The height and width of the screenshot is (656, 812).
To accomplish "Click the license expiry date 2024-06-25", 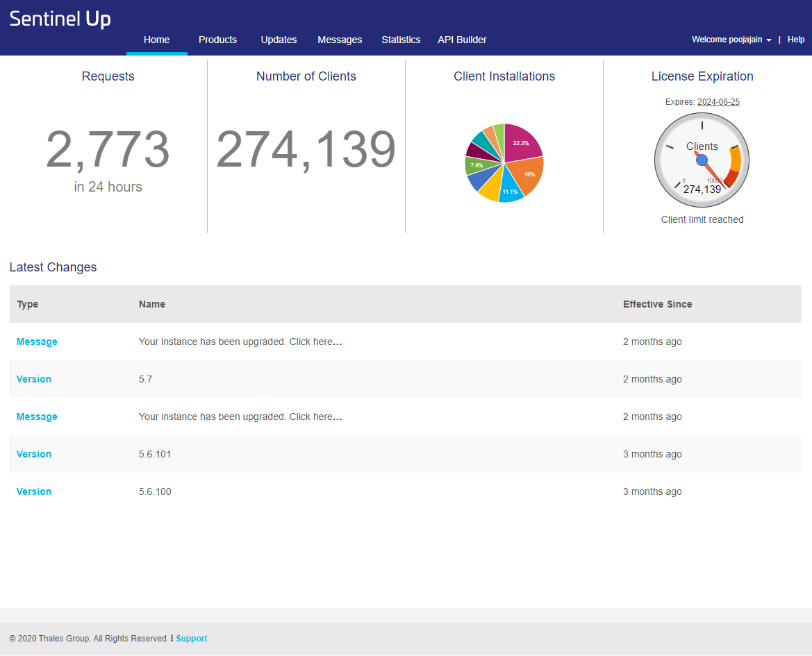I will (x=718, y=102).
